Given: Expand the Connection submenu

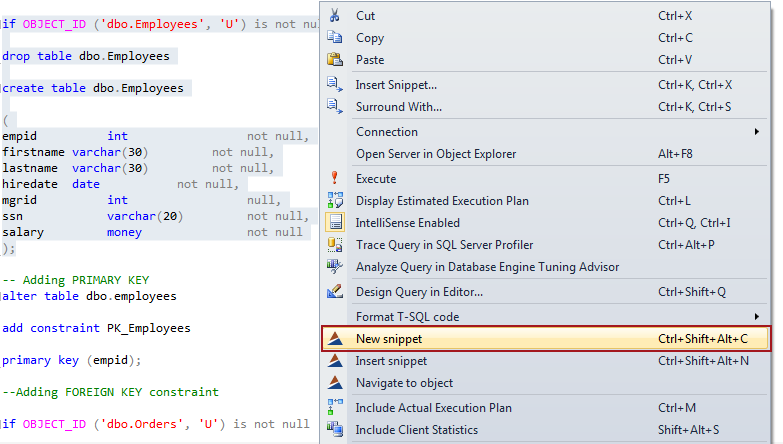Looking at the screenshot, I should pyautogui.click(x=387, y=132).
